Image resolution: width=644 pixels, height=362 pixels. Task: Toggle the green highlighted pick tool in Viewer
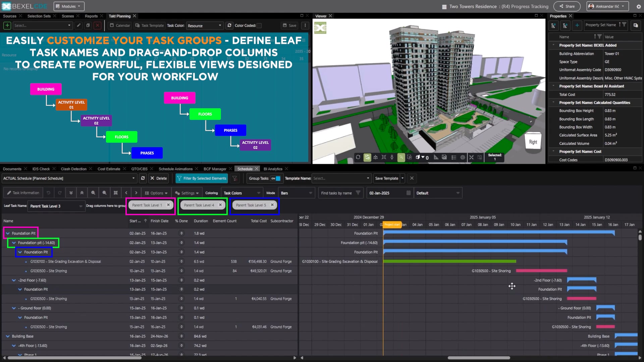click(x=401, y=157)
